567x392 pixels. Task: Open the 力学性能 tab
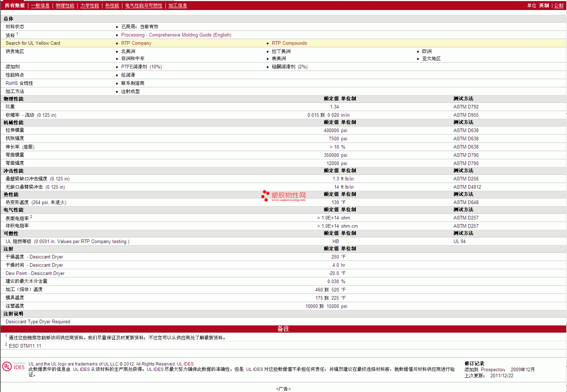click(89, 6)
